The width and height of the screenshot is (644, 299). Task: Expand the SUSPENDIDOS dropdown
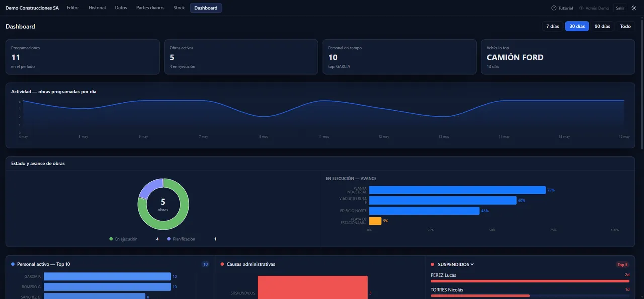456,264
